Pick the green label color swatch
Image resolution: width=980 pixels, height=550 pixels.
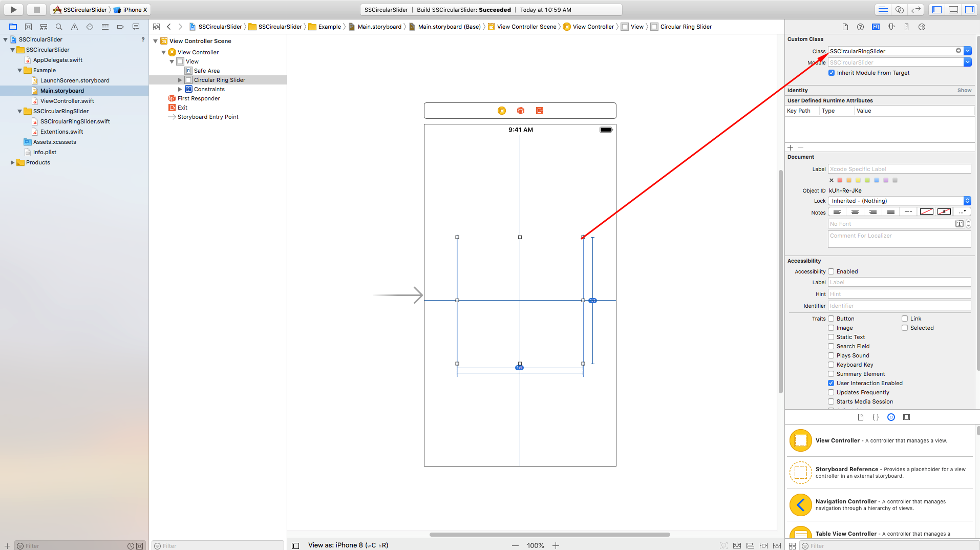pos(867,180)
